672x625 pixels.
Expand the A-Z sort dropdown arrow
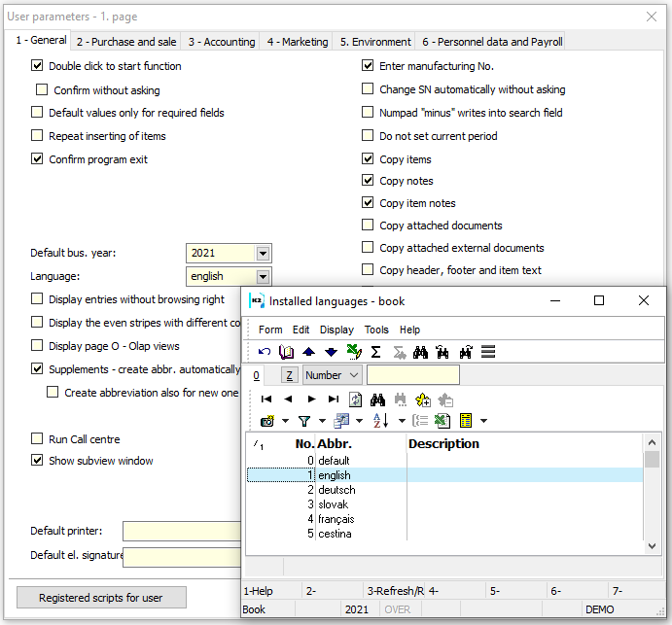pyautogui.click(x=402, y=421)
